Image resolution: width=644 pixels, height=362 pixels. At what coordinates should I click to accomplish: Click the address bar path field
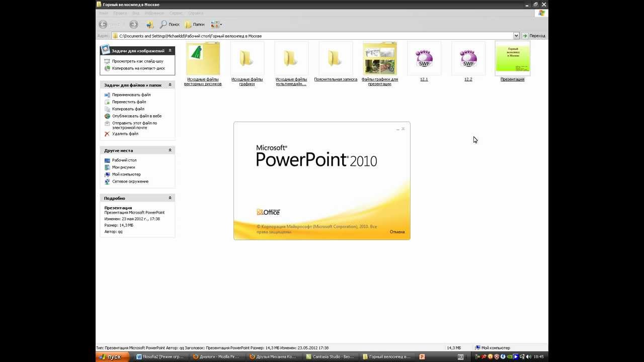point(312,36)
